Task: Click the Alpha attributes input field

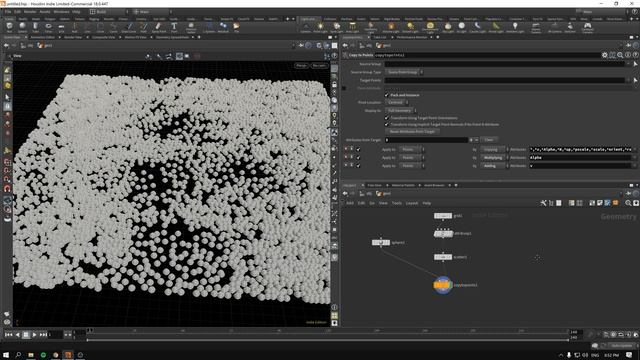Action: [x=581, y=158]
